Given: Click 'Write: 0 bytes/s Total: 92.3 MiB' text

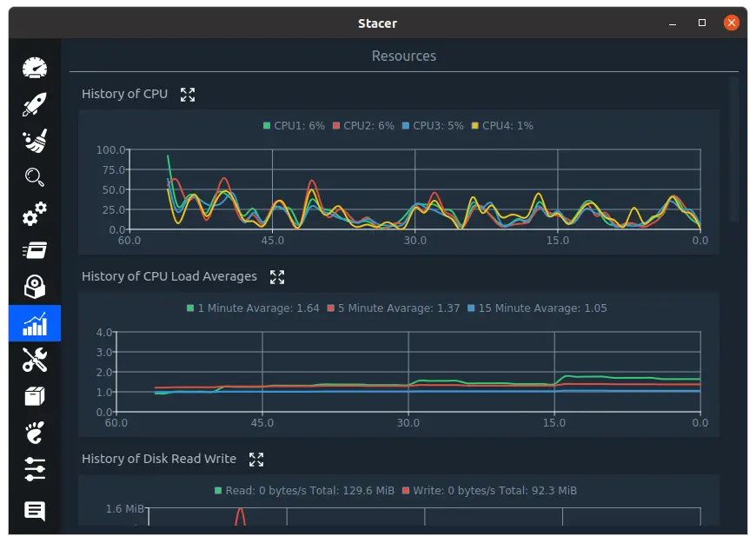Looking at the screenshot, I should [x=494, y=490].
